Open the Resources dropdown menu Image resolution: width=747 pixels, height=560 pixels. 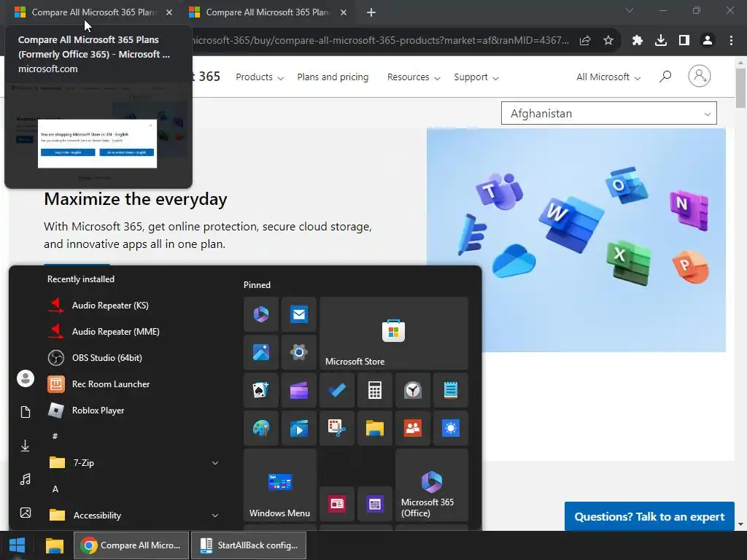tap(414, 77)
